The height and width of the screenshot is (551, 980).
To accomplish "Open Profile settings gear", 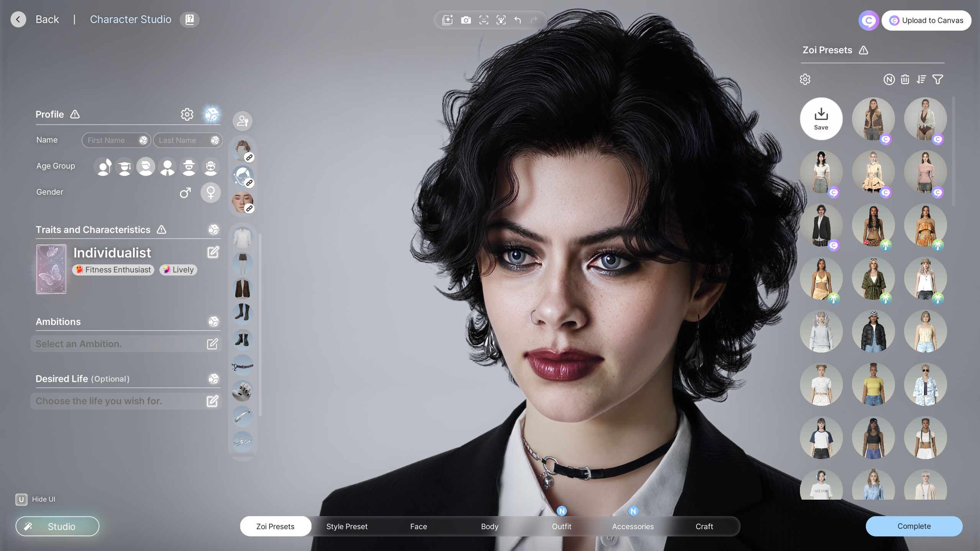I will coord(187,114).
